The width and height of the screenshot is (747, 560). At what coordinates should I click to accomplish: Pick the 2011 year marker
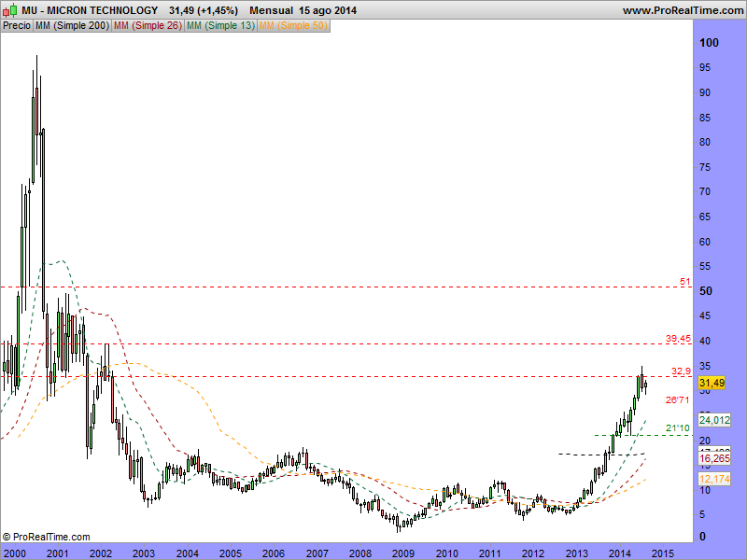click(x=489, y=553)
